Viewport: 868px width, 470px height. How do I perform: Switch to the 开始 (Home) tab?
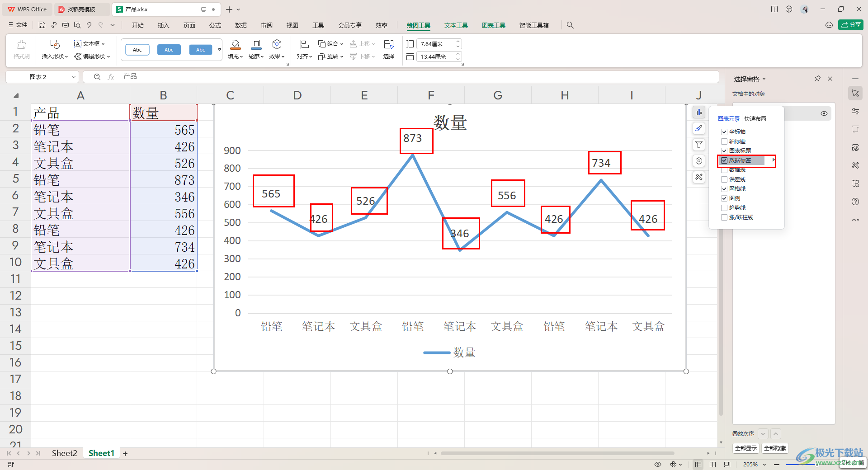(137, 25)
